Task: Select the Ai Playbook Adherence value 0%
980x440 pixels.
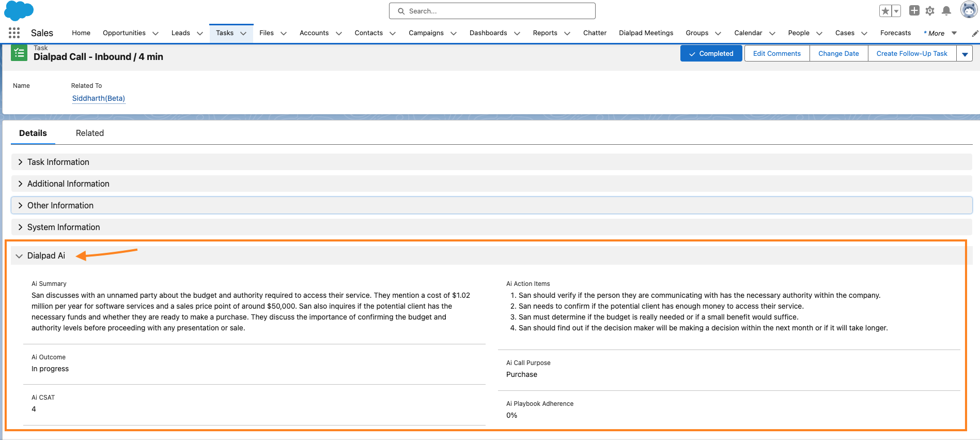Action: (511, 415)
